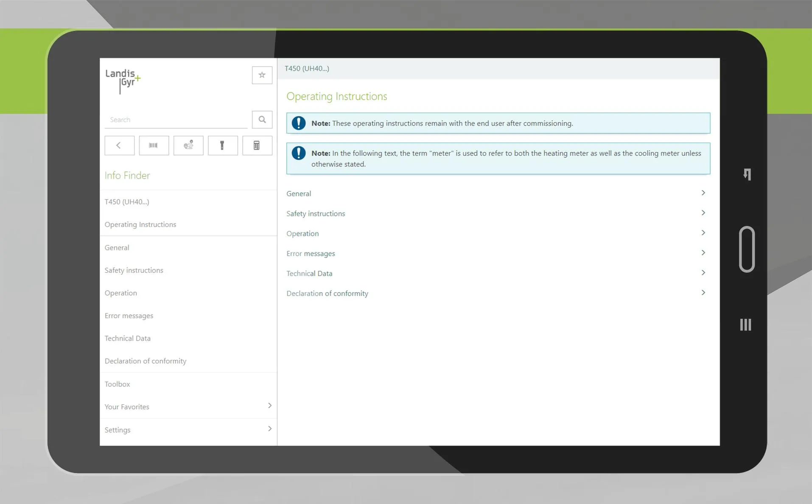The height and width of the screenshot is (504, 812).
Task: Open the Operation link in content
Action: tap(302, 233)
